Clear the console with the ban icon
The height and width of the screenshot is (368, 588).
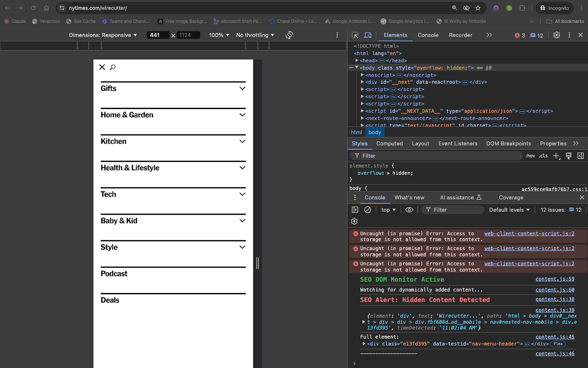(367, 210)
